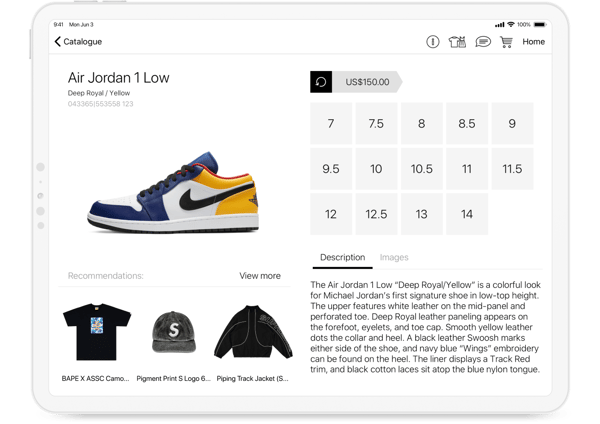Select shoe size 10
The height and width of the screenshot is (424, 600).
[x=376, y=169]
